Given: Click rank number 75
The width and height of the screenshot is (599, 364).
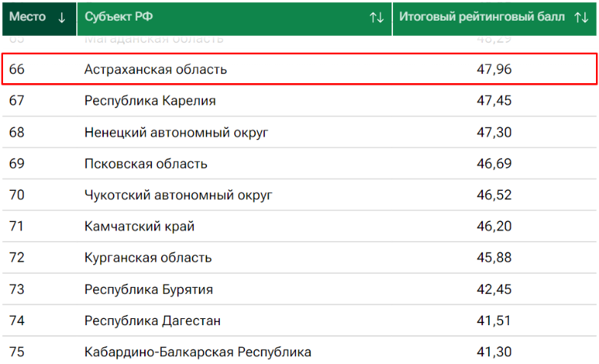Looking at the screenshot, I should (x=17, y=352).
